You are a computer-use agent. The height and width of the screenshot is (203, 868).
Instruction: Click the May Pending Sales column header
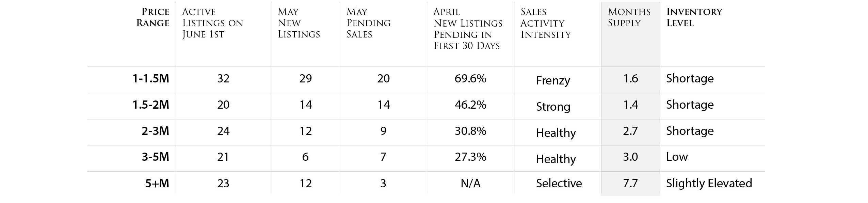click(x=368, y=23)
